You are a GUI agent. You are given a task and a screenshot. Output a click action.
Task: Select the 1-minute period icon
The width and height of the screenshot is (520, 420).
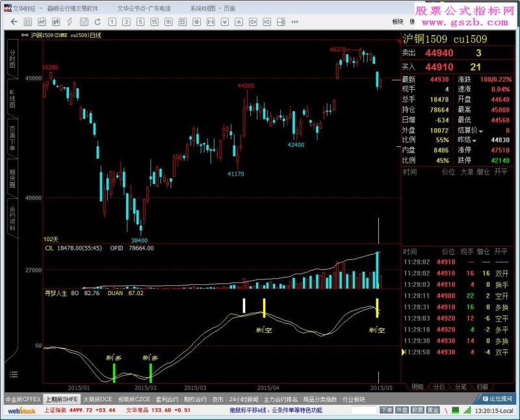pyautogui.click(x=112, y=22)
